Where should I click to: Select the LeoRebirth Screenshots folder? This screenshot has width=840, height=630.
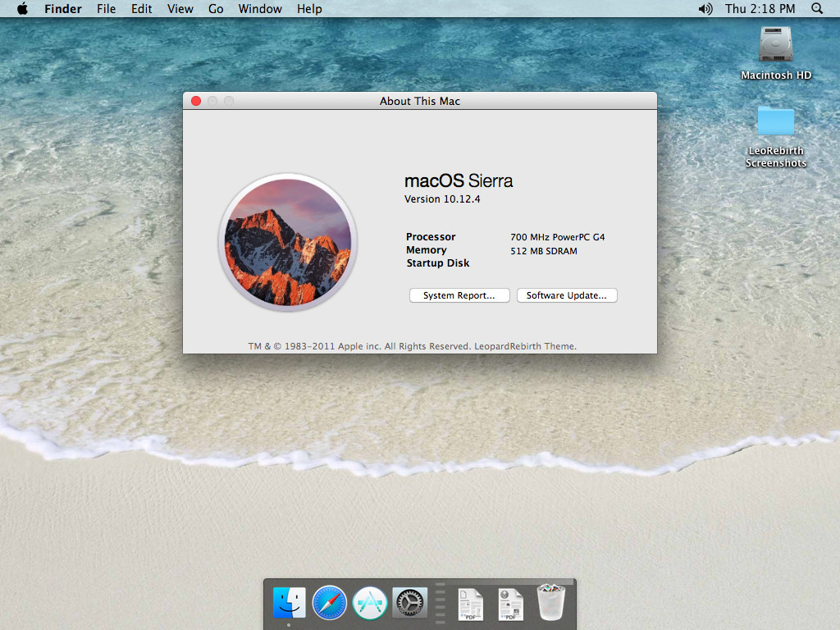775,122
